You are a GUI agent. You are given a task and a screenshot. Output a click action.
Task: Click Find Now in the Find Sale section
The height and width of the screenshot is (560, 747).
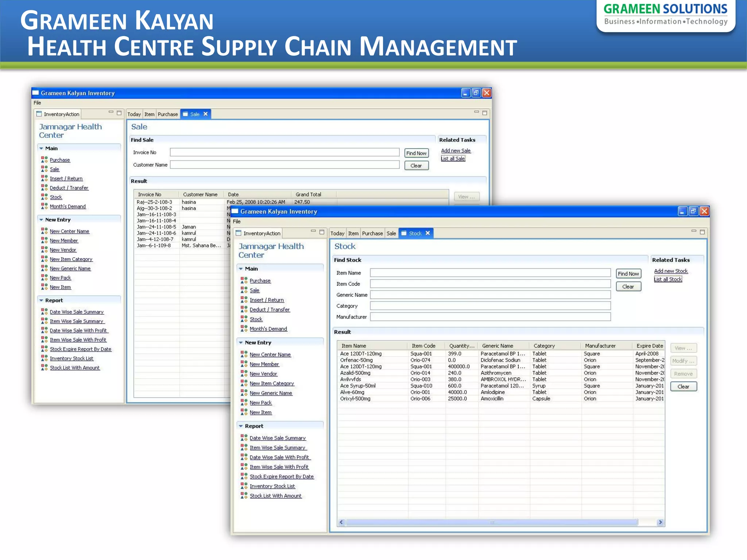pyautogui.click(x=417, y=153)
